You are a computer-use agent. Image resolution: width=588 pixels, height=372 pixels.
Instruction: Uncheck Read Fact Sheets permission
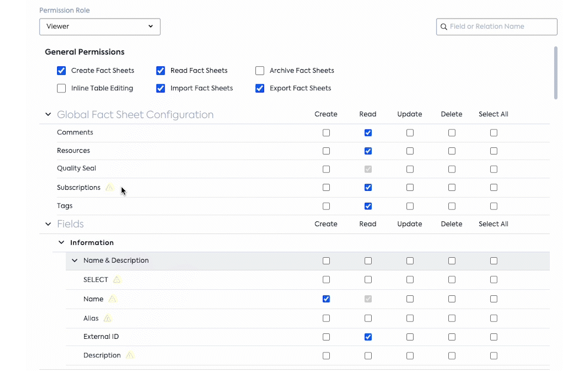(x=160, y=71)
